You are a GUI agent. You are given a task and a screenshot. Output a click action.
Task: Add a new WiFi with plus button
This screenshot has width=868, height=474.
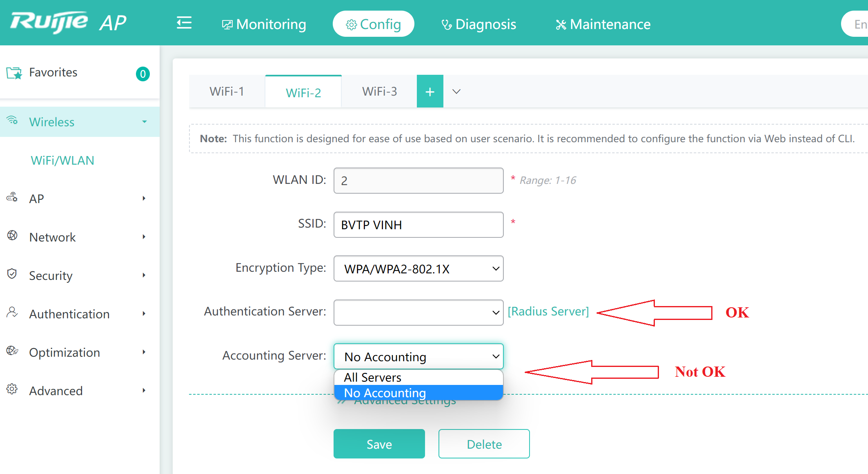pyautogui.click(x=430, y=92)
